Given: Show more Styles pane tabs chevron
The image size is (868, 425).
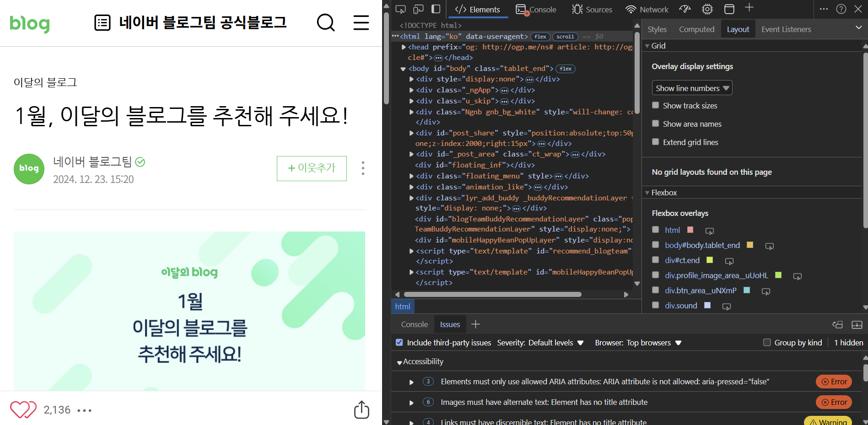Looking at the screenshot, I should [x=858, y=27].
